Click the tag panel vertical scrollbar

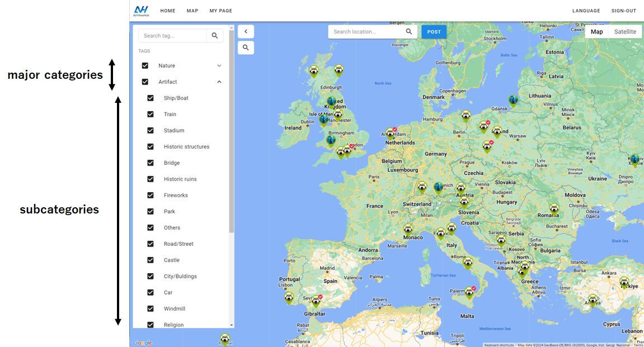[232, 131]
